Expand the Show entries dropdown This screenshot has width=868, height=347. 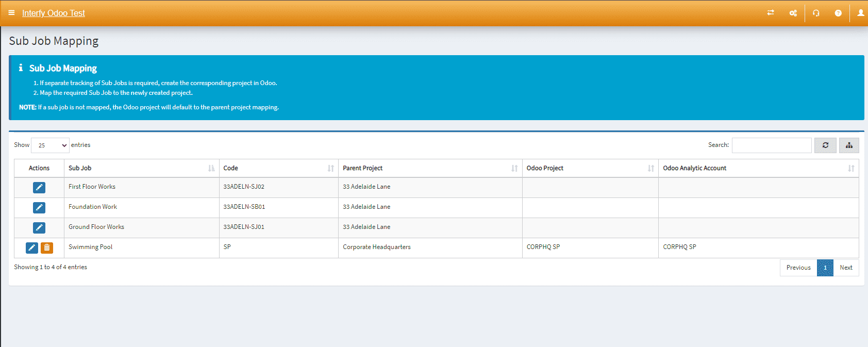tap(50, 145)
